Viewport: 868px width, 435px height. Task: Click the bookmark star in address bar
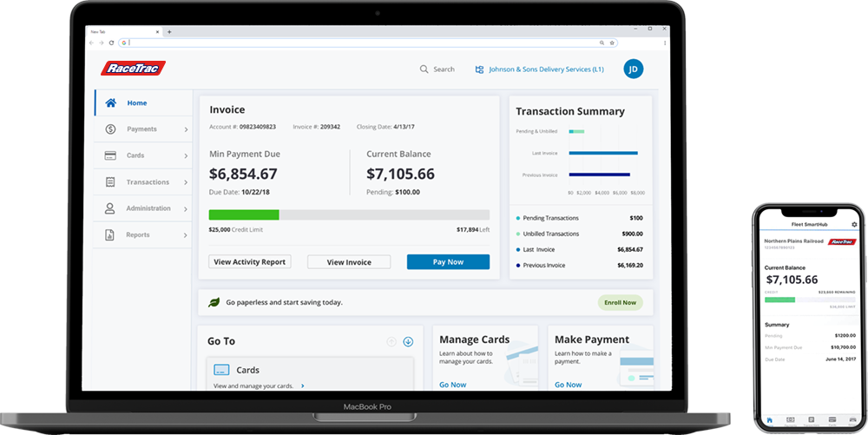click(x=612, y=43)
